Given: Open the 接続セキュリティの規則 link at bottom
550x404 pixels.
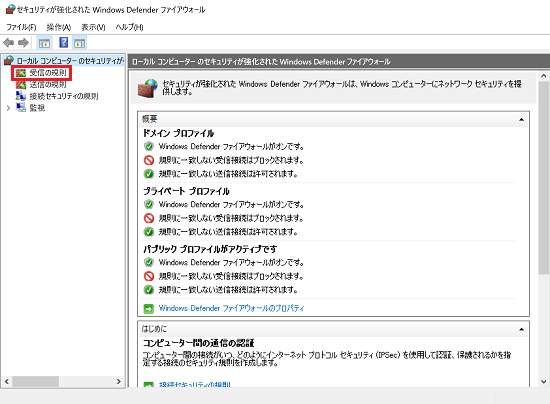Looking at the screenshot, I should (x=195, y=385).
